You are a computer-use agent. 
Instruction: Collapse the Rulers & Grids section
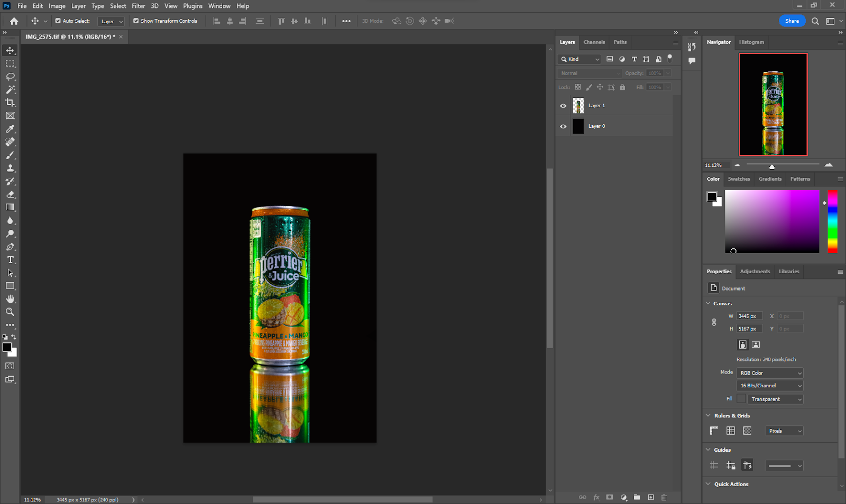709,415
